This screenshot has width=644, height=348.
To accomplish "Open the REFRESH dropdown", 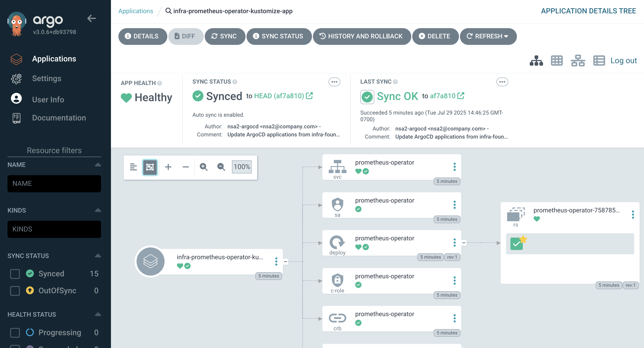I will tap(488, 36).
